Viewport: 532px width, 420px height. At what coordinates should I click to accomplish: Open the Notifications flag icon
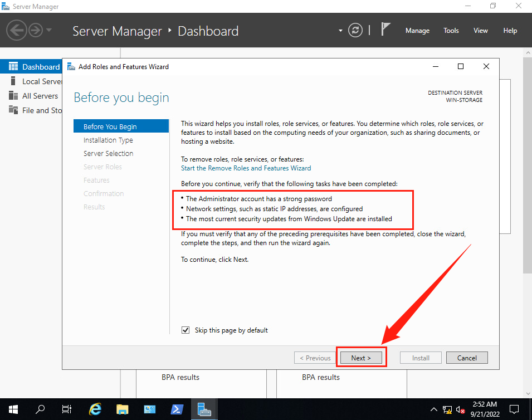pyautogui.click(x=385, y=30)
